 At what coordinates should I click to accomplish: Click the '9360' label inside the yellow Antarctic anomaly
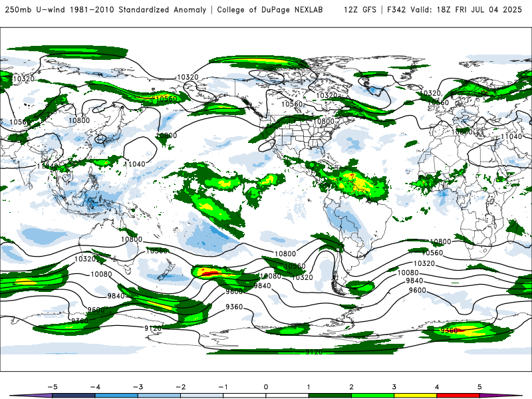pos(449,331)
